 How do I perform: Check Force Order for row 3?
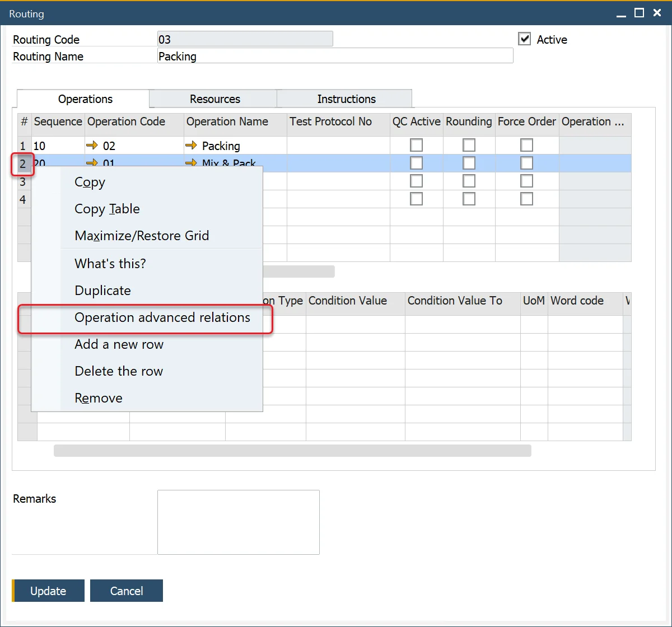pos(526,181)
